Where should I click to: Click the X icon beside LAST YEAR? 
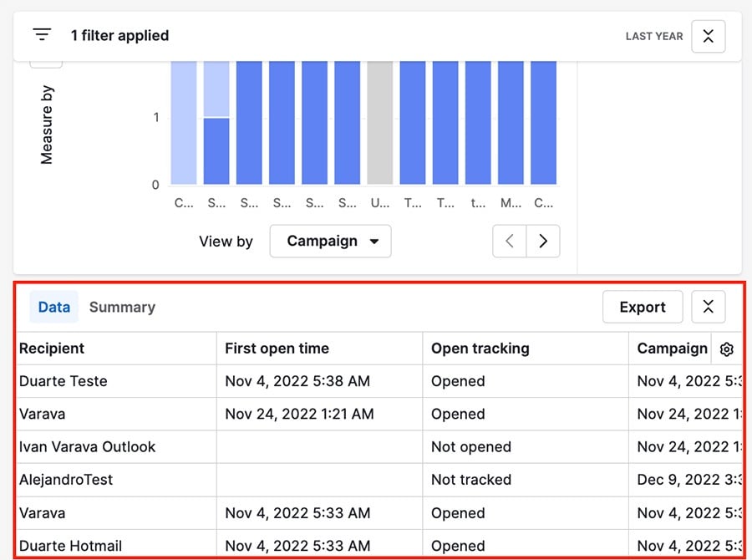point(709,36)
